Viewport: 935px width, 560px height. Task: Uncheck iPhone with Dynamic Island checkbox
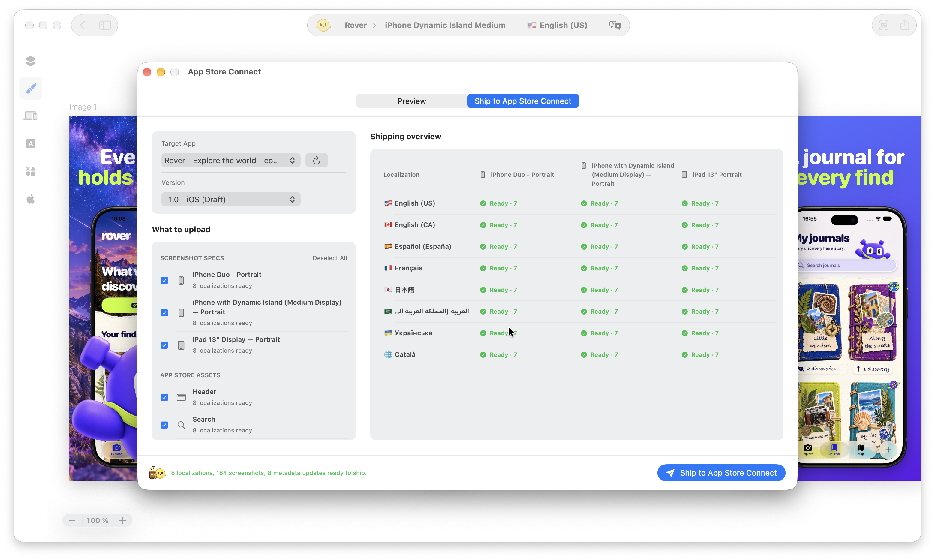pyautogui.click(x=164, y=313)
